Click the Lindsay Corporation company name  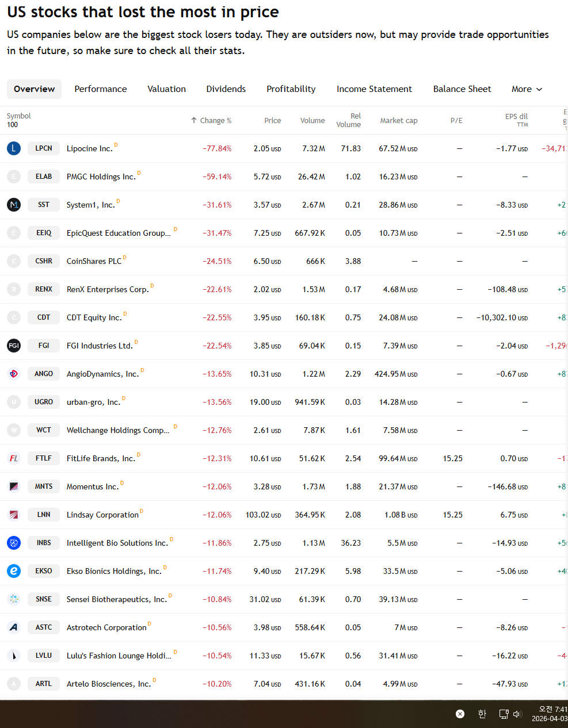tap(102, 515)
